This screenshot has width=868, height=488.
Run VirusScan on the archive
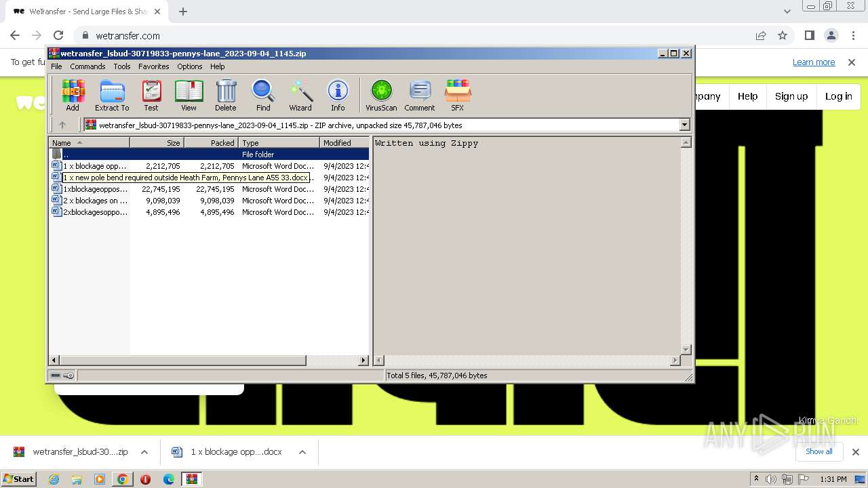381,95
